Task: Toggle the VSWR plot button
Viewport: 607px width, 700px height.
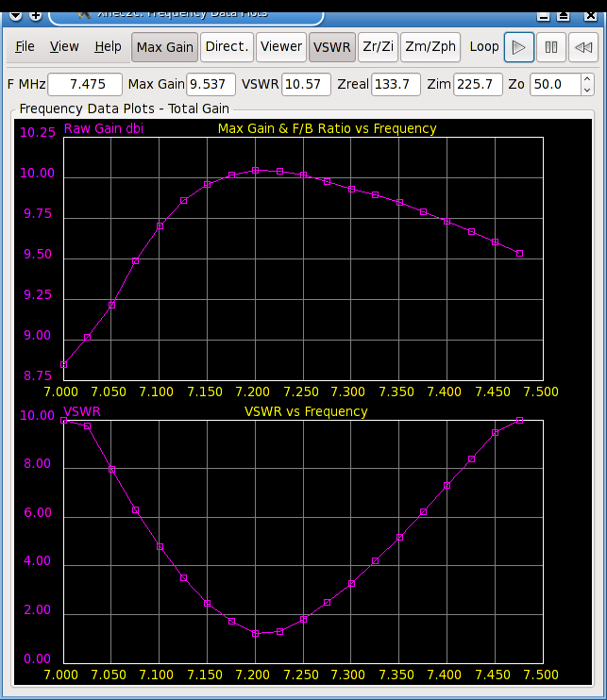Action: point(332,47)
